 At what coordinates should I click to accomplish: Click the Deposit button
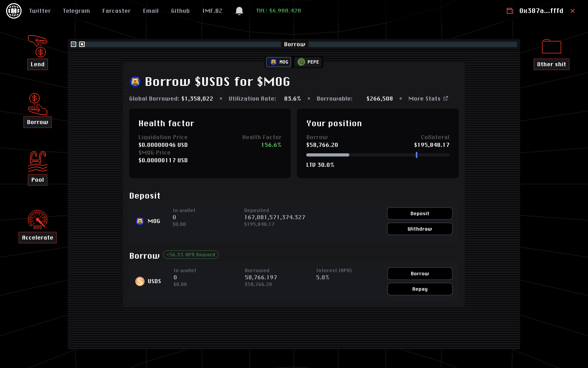click(420, 213)
